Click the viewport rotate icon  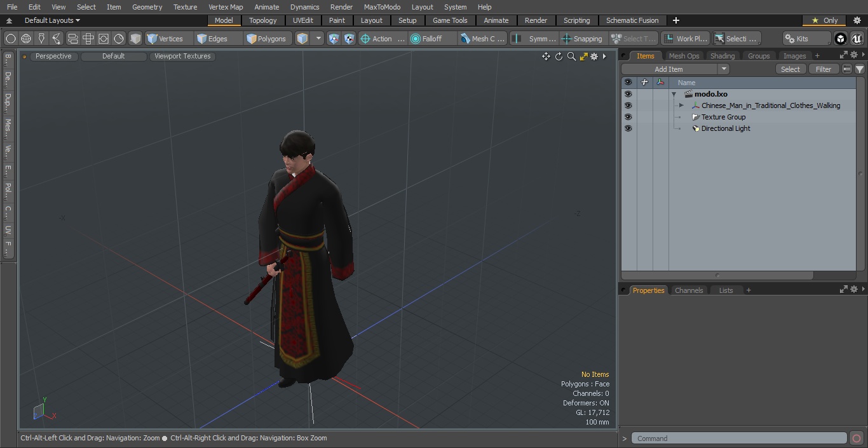559,57
